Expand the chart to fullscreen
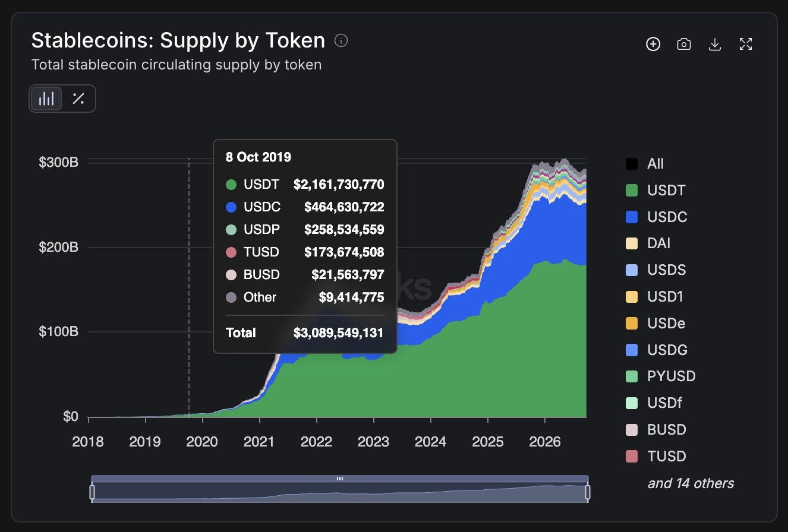 tap(746, 44)
